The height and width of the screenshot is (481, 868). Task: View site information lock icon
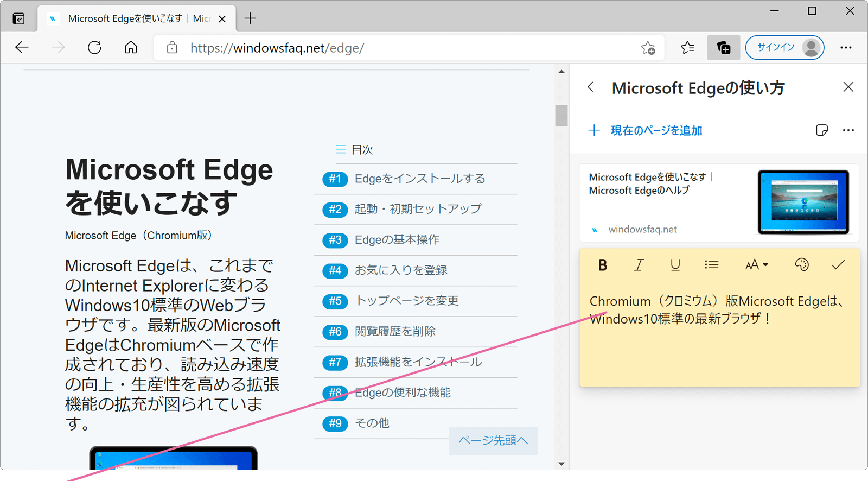[172, 48]
